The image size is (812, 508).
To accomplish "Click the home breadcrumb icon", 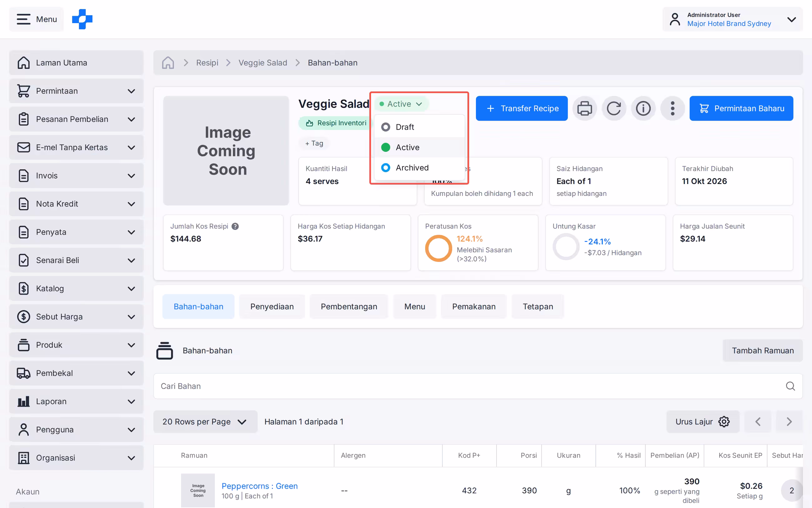I will point(168,63).
